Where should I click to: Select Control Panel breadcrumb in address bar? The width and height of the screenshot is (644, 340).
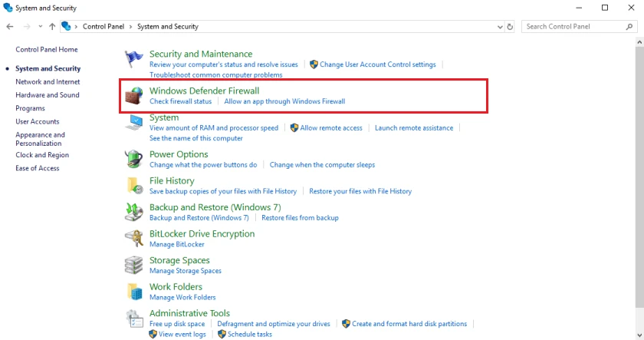point(103,27)
